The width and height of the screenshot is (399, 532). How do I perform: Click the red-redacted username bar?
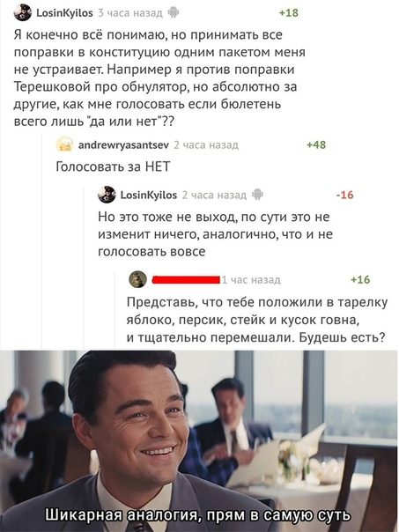(x=186, y=279)
